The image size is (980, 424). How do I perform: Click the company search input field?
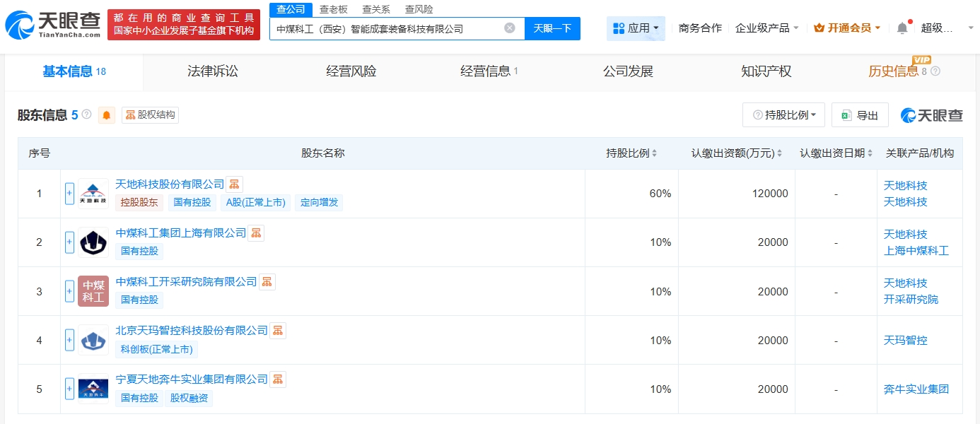tap(389, 29)
